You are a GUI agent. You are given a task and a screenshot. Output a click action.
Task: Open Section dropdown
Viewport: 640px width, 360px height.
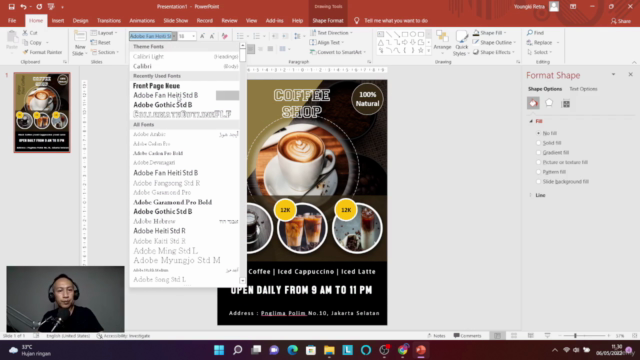(x=105, y=52)
